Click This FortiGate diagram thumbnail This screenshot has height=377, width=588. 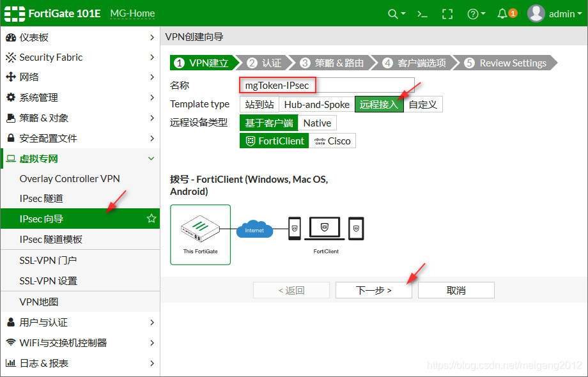pos(200,235)
